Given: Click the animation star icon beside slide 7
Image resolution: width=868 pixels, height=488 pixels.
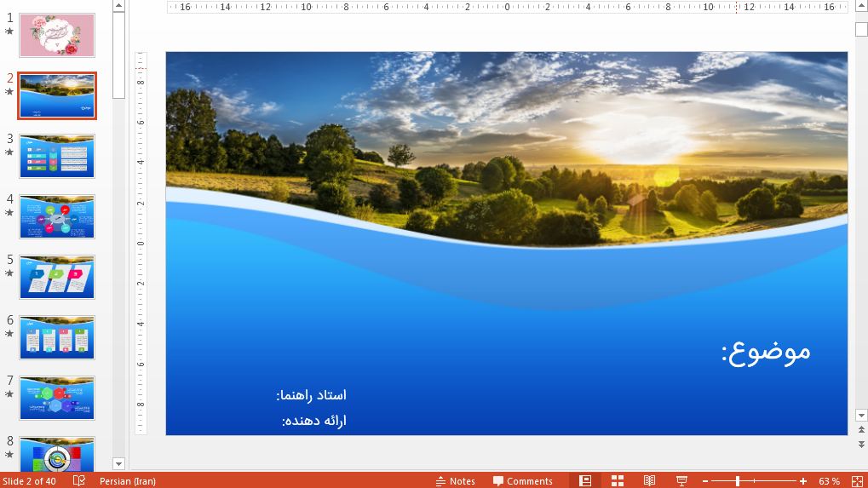Looking at the screenshot, I should coord(9,394).
